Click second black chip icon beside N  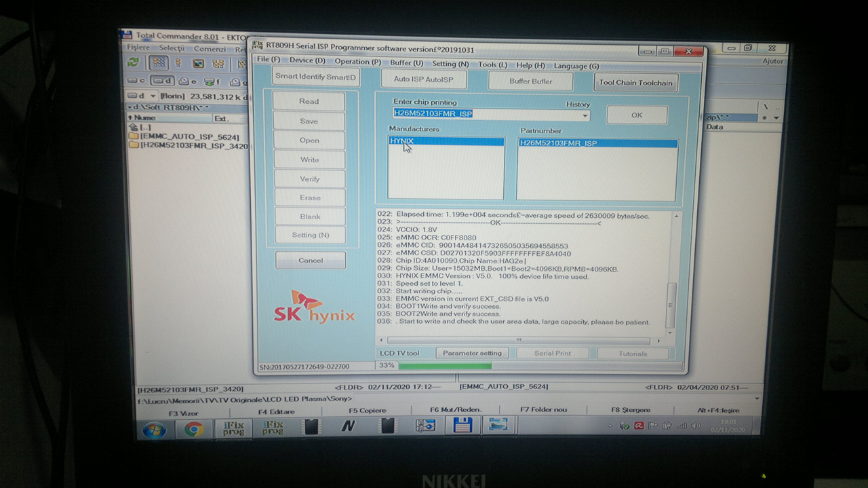coord(387,426)
